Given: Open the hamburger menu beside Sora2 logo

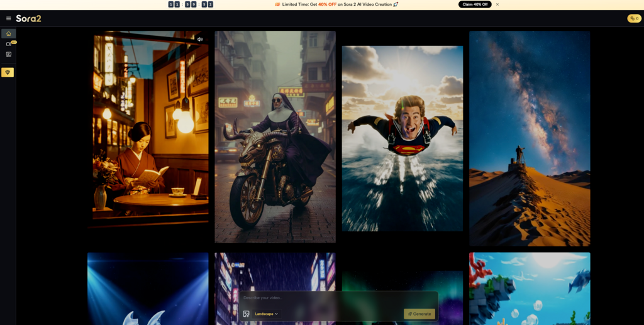Looking at the screenshot, I should pyautogui.click(x=9, y=19).
